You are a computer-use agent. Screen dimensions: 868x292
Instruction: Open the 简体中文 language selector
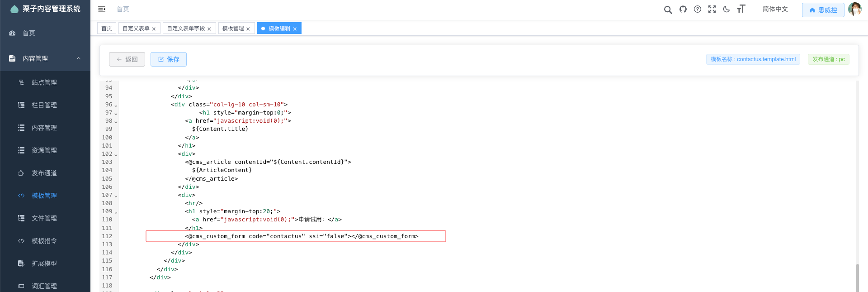[775, 9]
